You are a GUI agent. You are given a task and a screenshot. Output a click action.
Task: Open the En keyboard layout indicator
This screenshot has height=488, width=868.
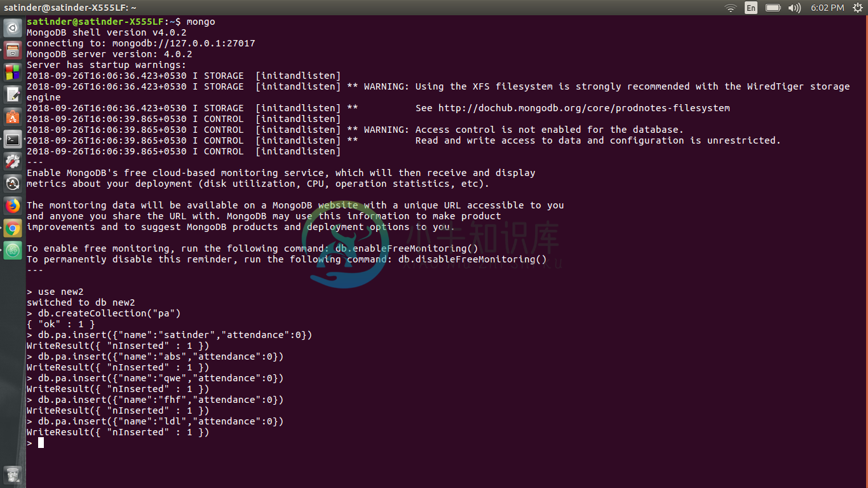(751, 8)
